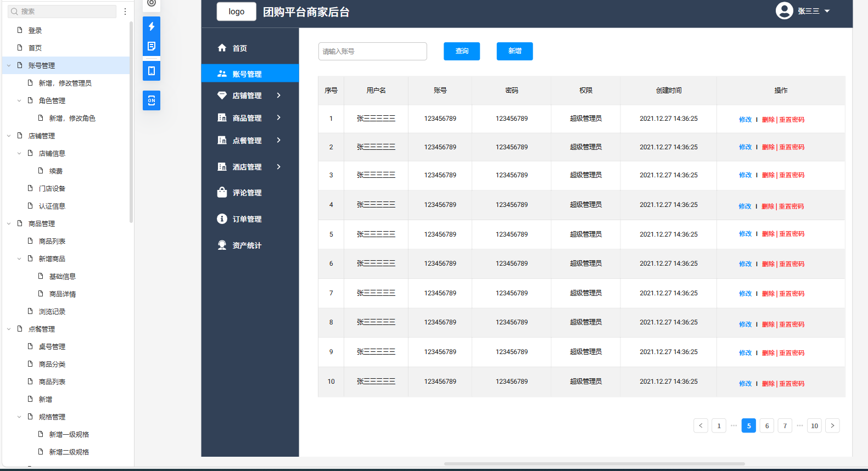Click the user avatar icon in header

point(784,11)
